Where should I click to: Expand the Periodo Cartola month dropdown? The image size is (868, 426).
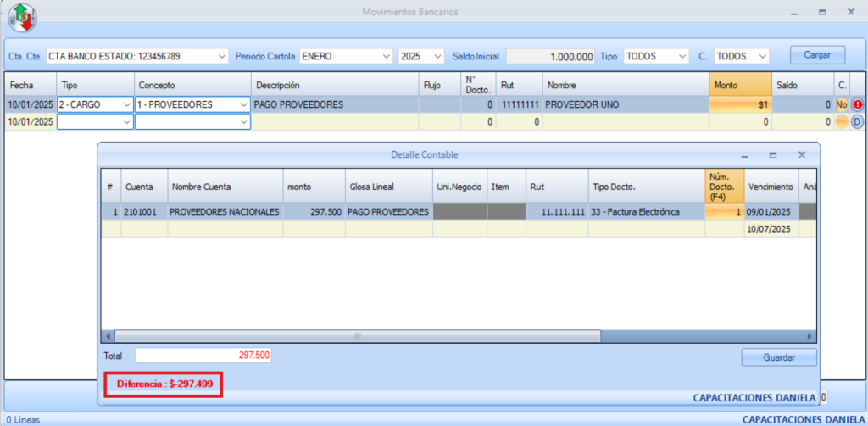(x=346, y=56)
